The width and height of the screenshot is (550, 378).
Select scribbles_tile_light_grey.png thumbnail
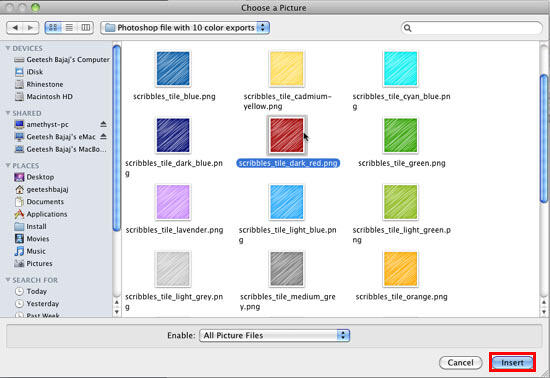point(173,269)
